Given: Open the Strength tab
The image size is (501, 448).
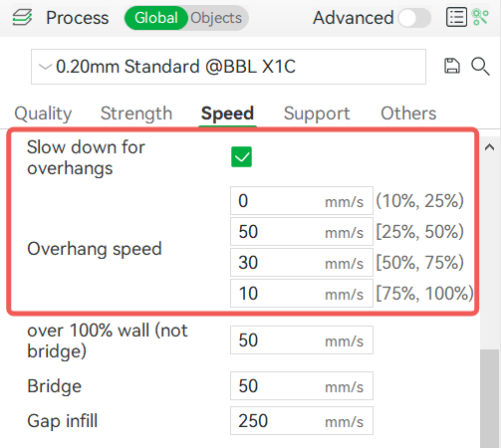Looking at the screenshot, I should tap(136, 113).
